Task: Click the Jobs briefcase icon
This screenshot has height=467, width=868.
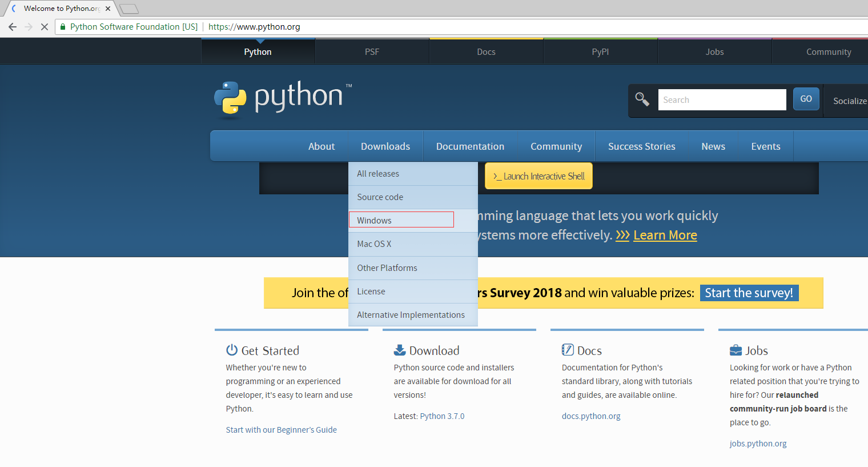Action: 736,350
